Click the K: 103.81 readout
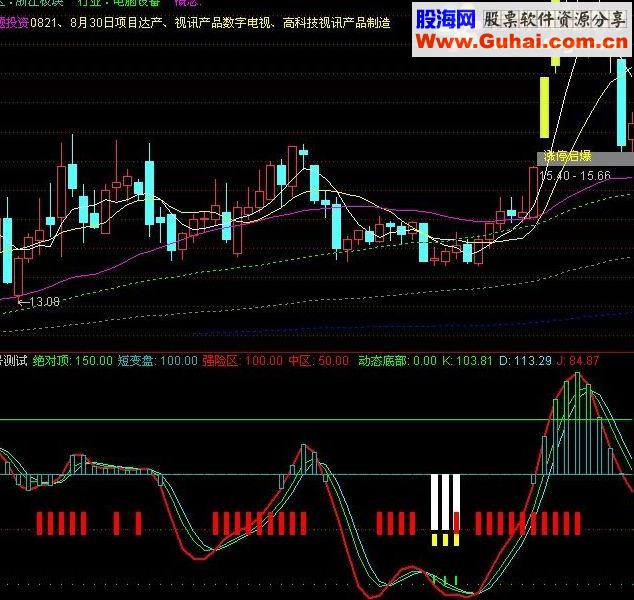 [x=467, y=361]
